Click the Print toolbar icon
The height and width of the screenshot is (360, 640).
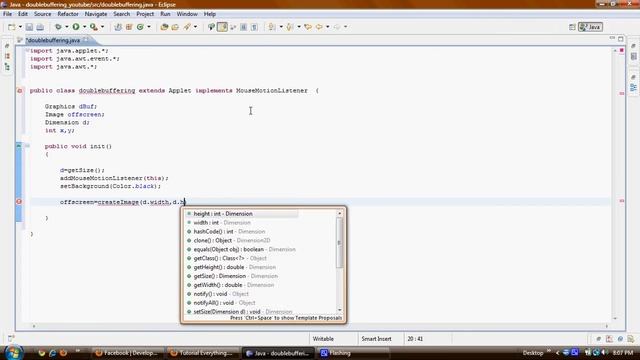coord(40,27)
